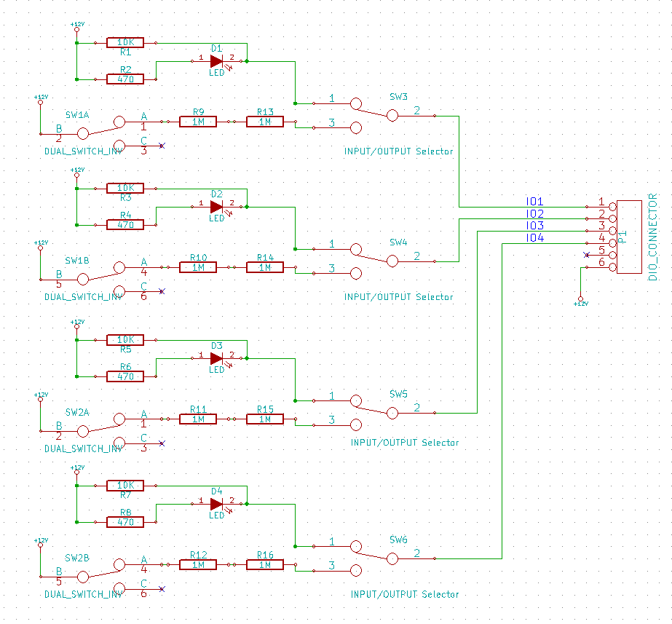This screenshot has height=624, width=672.
Task: Click the IO4 net label
Action: click(535, 238)
